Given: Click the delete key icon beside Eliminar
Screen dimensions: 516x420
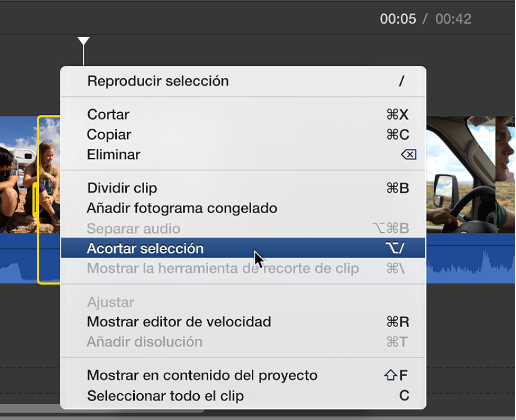Looking at the screenshot, I should pos(408,154).
